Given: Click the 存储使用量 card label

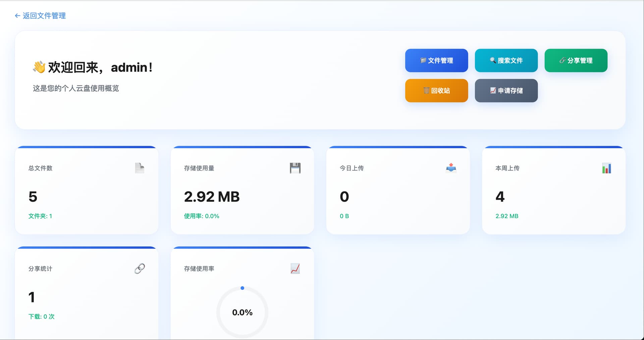Looking at the screenshot, I should (199, 168).
